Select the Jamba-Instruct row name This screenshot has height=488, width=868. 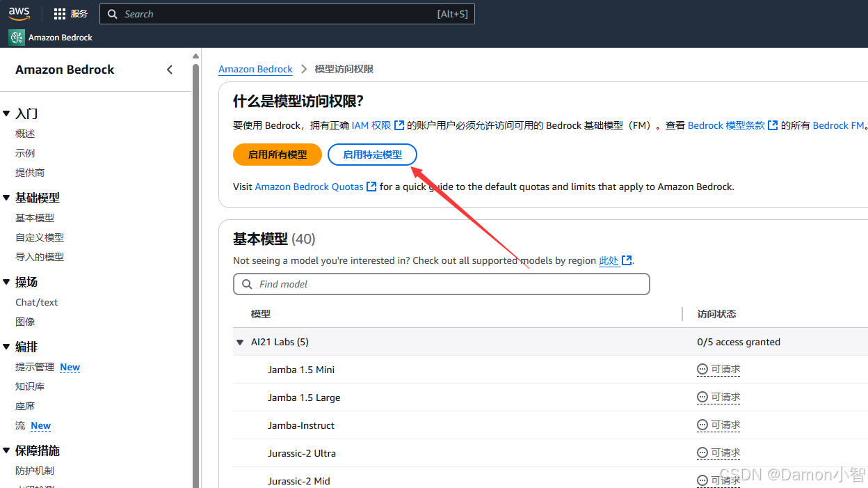pos(301,425)
